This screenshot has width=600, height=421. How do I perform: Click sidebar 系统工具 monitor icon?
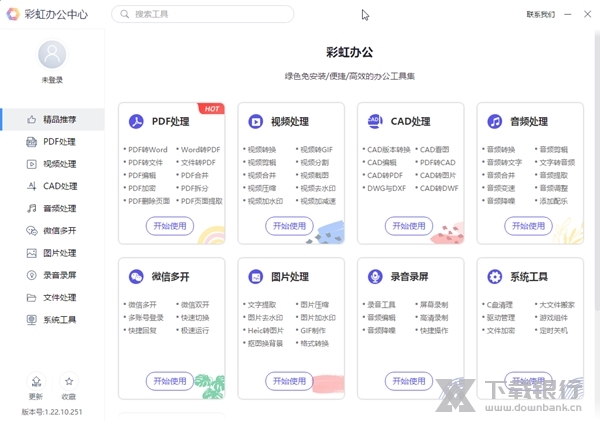[x=31, y=320]
